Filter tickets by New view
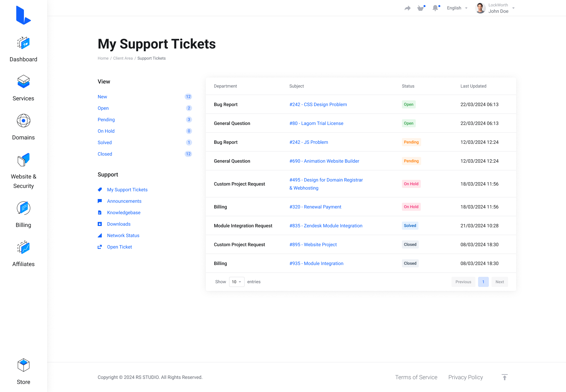This screenshot has height=392, width=566. (x=102, y=97)
